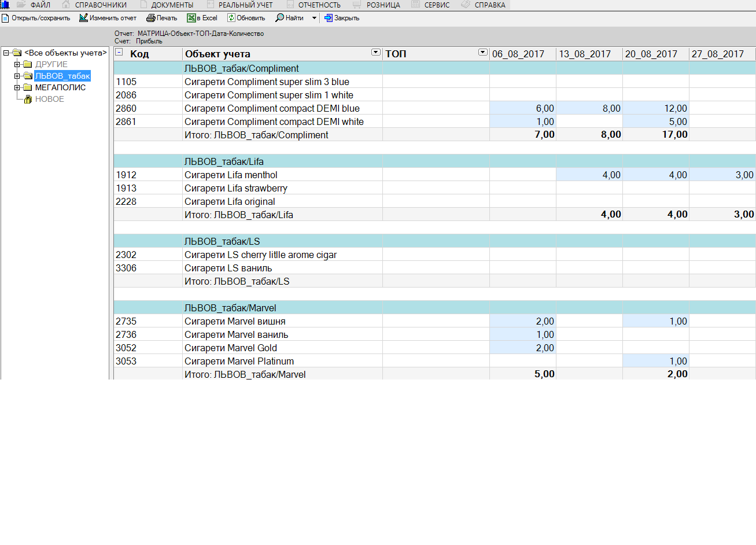The height and width of the screenshot is (545, 756).
Task: Click the Открыть/сохранить button label
Action: (x=41, y=18)
